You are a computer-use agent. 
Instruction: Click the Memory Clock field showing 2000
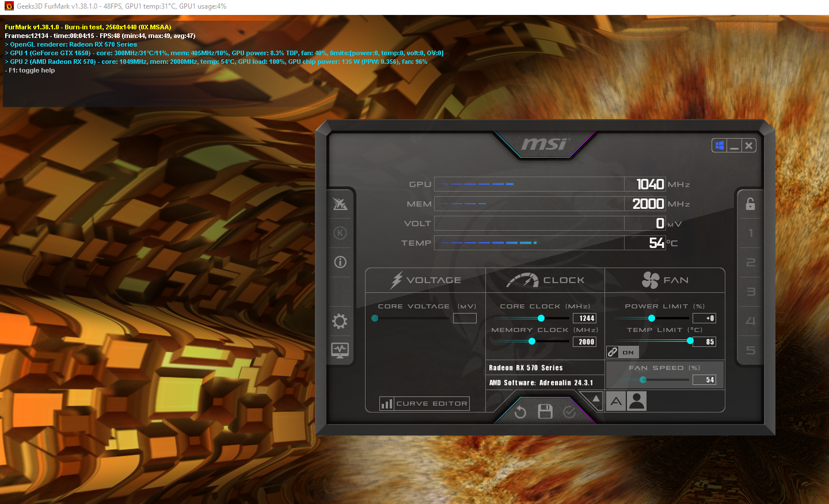click(584, 342)
